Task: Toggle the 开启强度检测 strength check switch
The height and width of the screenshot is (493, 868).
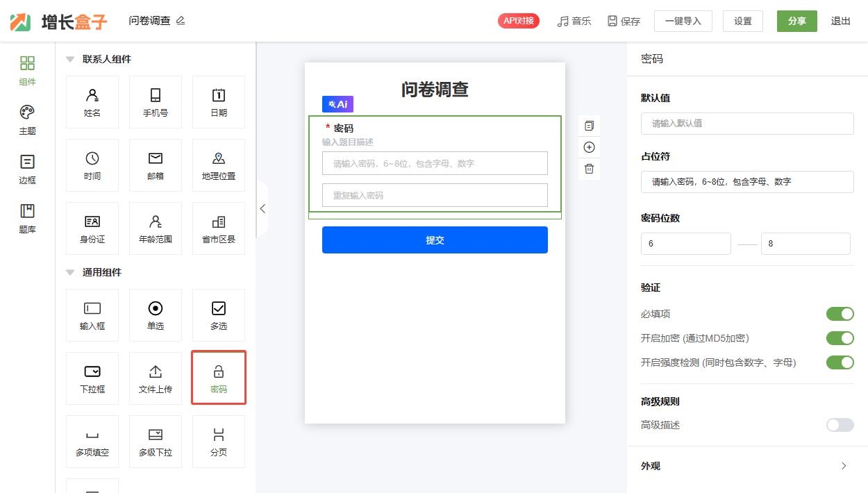Action: click(840, 362)
